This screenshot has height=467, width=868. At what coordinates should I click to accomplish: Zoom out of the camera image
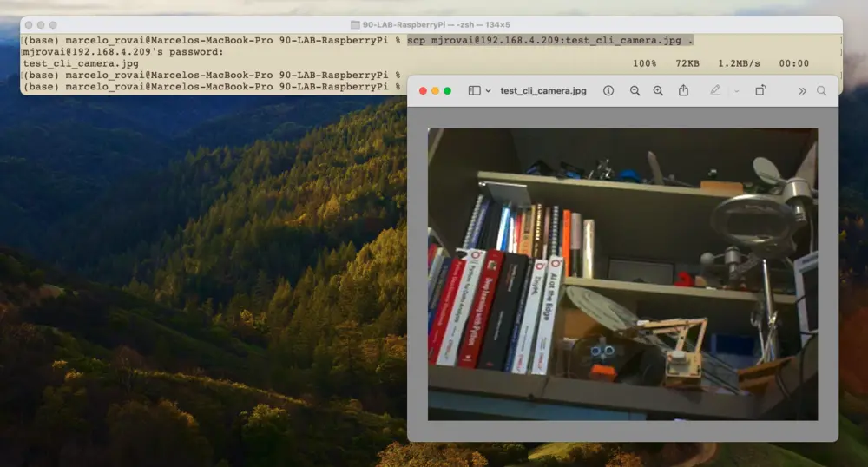[x=635, y=90]
